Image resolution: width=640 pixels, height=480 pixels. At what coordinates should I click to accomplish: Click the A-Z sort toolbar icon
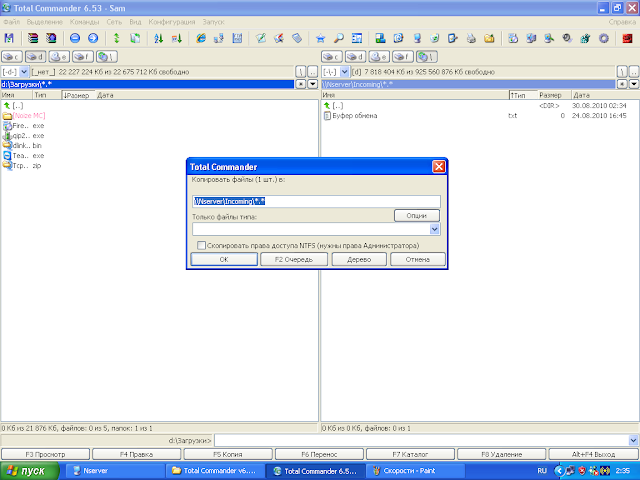point(159,38)
